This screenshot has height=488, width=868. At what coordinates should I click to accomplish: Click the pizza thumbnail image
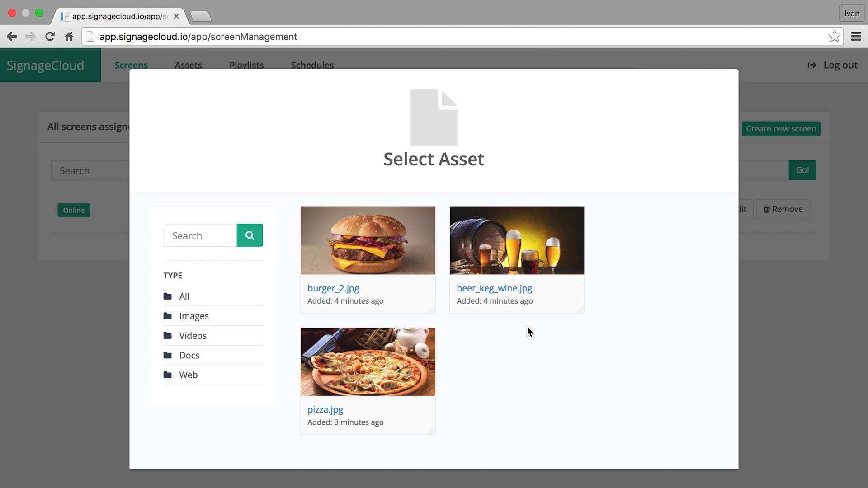[x=368, y=362]
